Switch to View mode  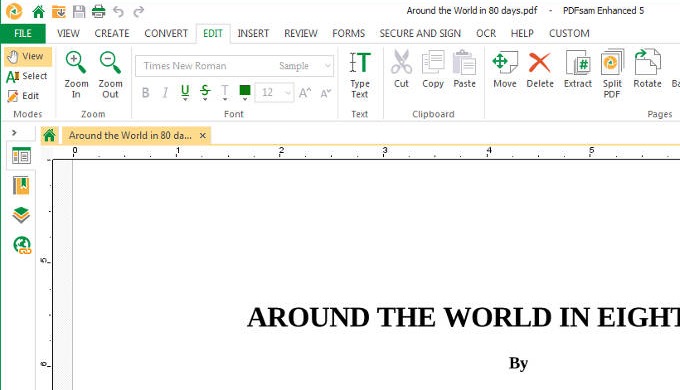(x=27, y=56)
